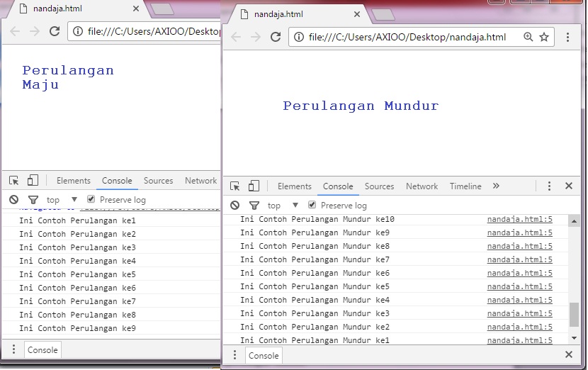Image resolution: width=588 pixels, height=370 pixels.
Task: Focus right window address bar URL
Action: click(x=407, y=37)
